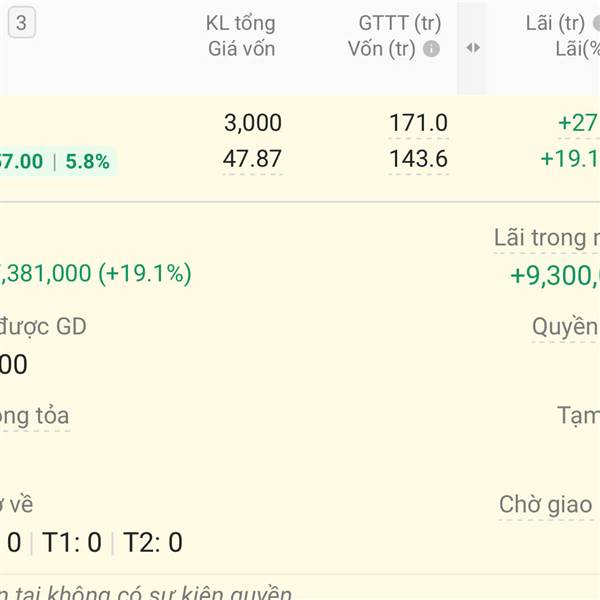Image resolution: width=600 pixels, height=600 pixels.
Task: Click the 5.8% price change badge
Action: click(88, 161)
